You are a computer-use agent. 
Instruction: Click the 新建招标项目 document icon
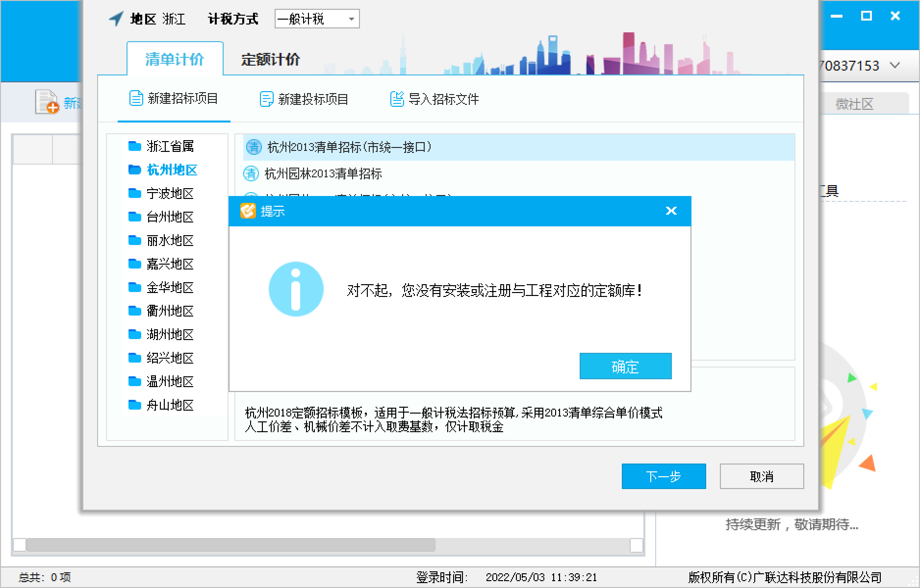tap(136, 98)
